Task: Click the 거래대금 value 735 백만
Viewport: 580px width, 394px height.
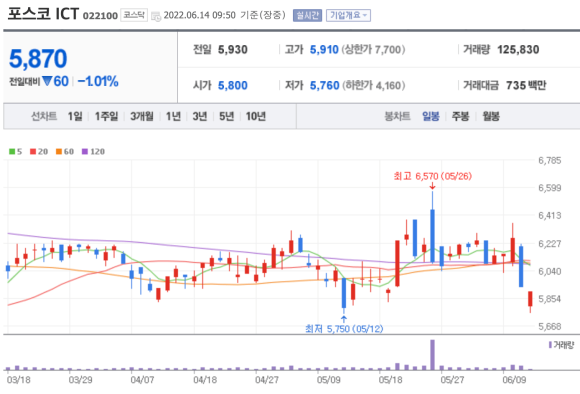Action: [x=526, y=85]
